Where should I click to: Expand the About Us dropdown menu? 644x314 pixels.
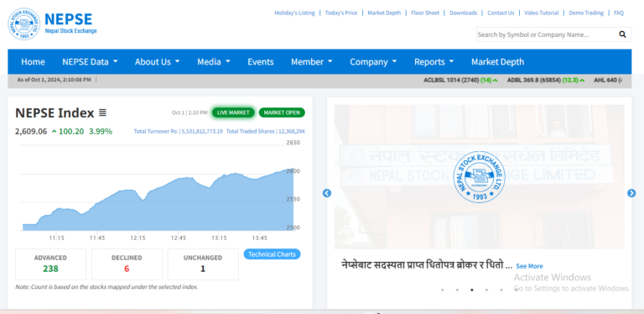[158, 61]
